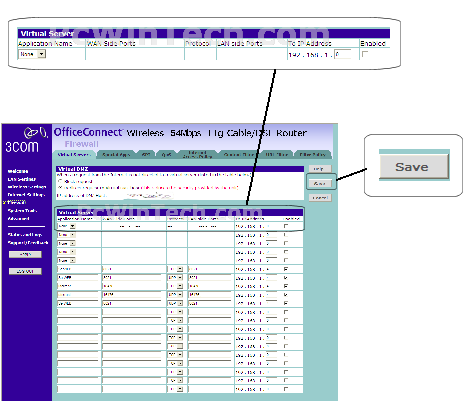Select the Virtual Servers tab
Screen dimensions: 469x401
(x=74, y=155)
